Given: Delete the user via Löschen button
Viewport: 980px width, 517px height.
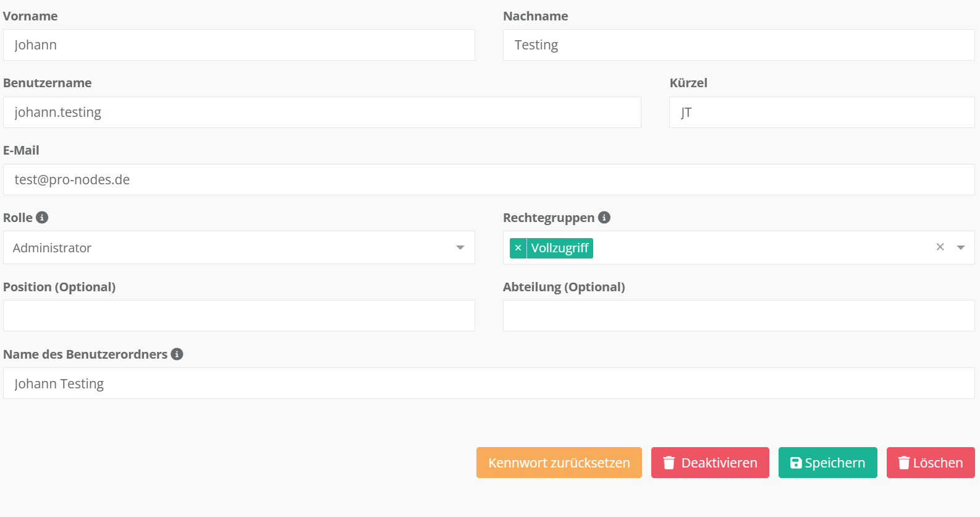Looking at the screenshot, I should [x=930, y=463].
